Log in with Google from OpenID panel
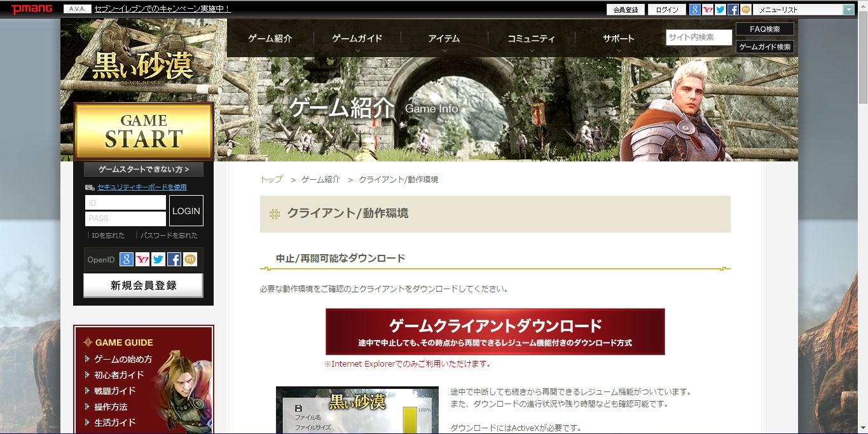Viewport: 868px width, 434px height. (x=127, y=259)
